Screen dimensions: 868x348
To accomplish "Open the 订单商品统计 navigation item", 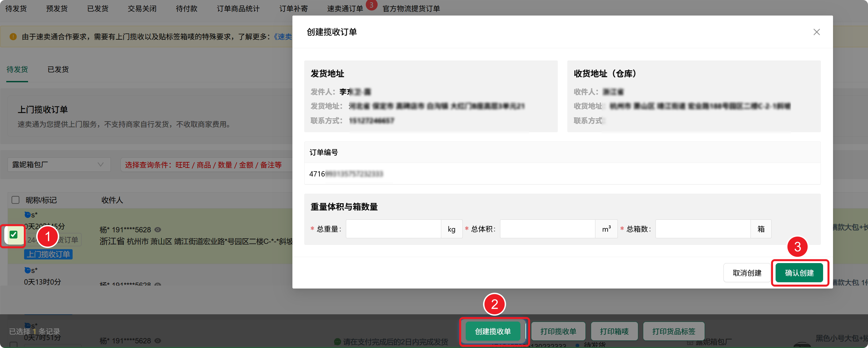I will 238,9.
